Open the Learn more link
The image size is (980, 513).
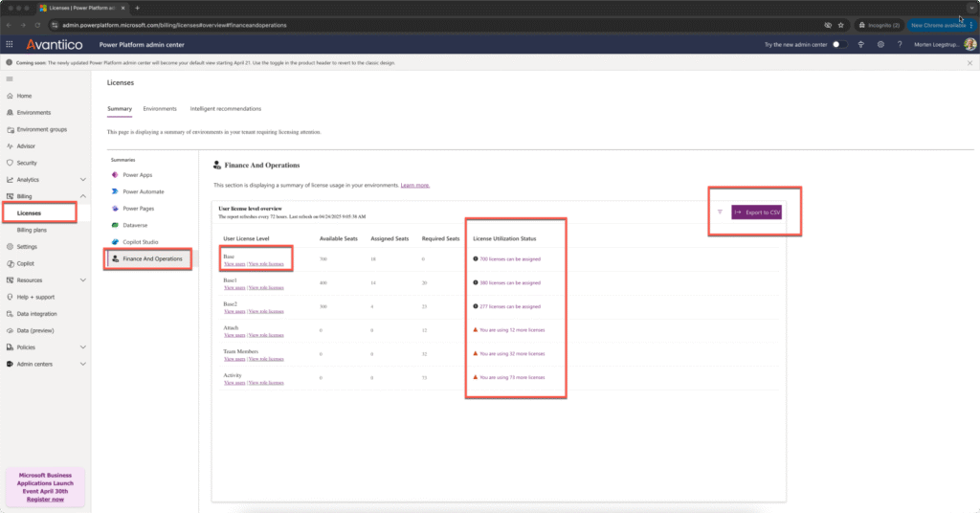415,186
